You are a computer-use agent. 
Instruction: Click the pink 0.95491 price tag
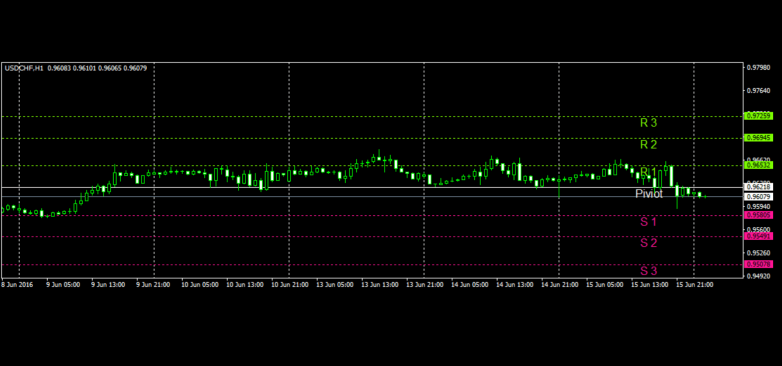759,236
